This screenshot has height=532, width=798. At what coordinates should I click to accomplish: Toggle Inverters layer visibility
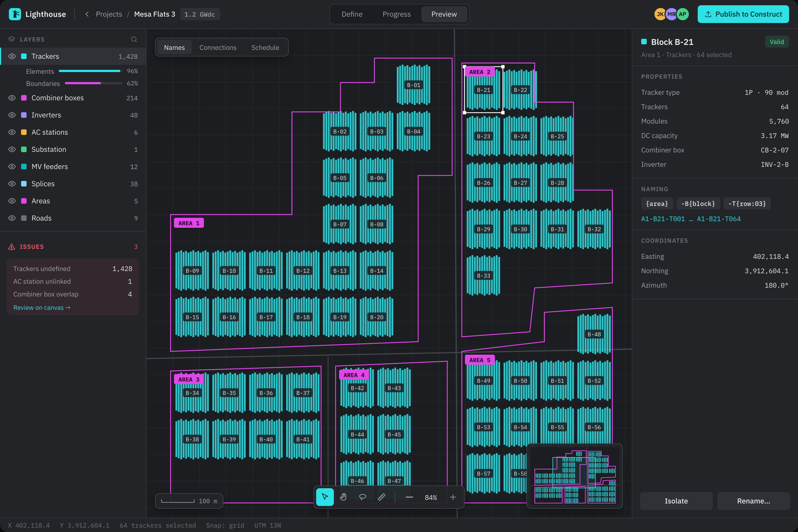pos(12,115)
